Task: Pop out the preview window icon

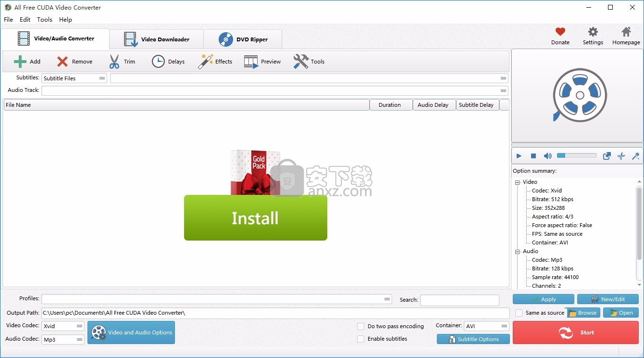Action: coord(607,156)
